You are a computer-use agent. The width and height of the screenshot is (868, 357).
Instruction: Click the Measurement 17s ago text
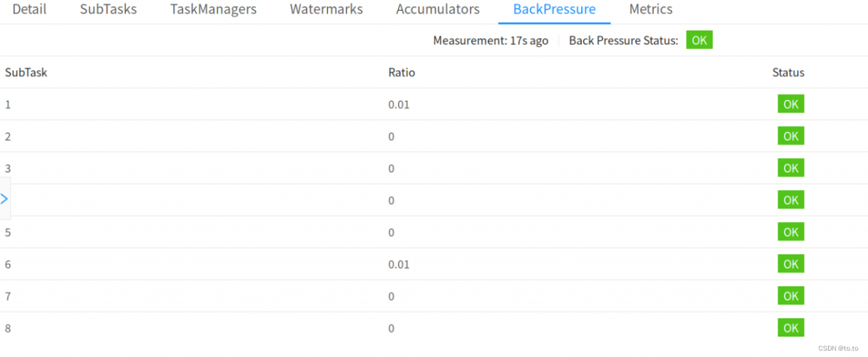pyautogui.click(x=490, y=40)
